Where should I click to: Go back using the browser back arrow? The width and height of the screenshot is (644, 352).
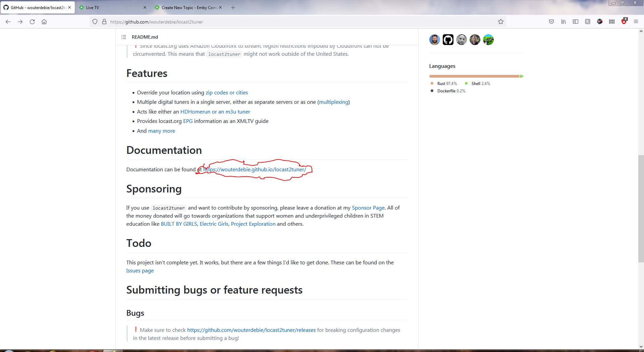[8, 21]
